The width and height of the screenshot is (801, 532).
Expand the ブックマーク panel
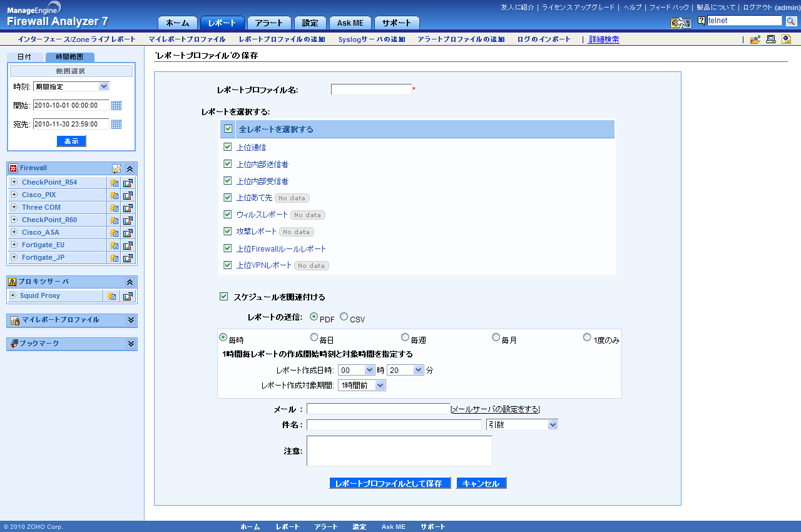click(131, 344)
